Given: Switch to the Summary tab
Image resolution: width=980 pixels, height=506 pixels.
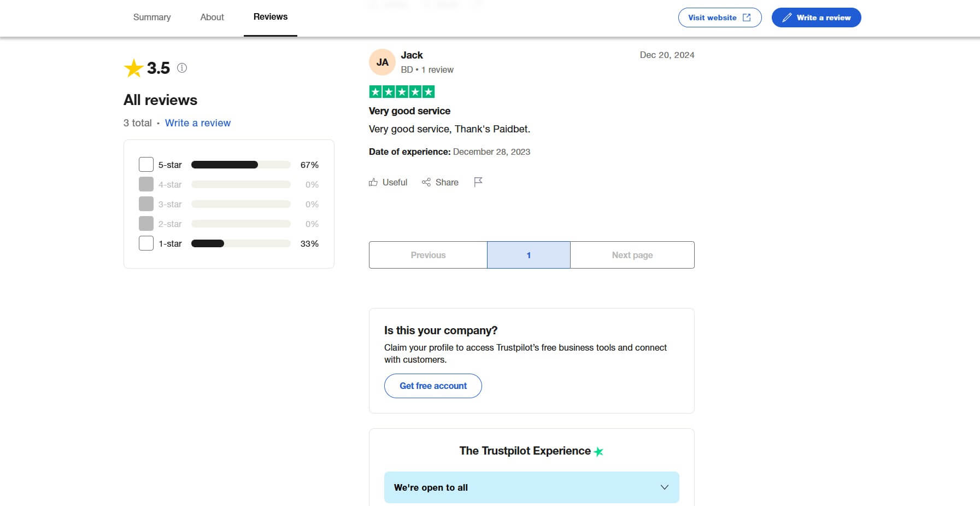Looking at the screenshot, I should tap(152, 17).
